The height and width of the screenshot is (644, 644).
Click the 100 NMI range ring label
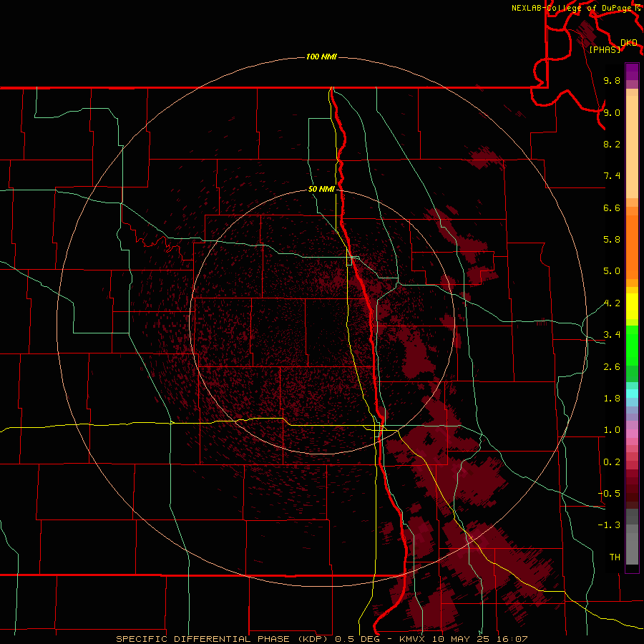point(321,57)
